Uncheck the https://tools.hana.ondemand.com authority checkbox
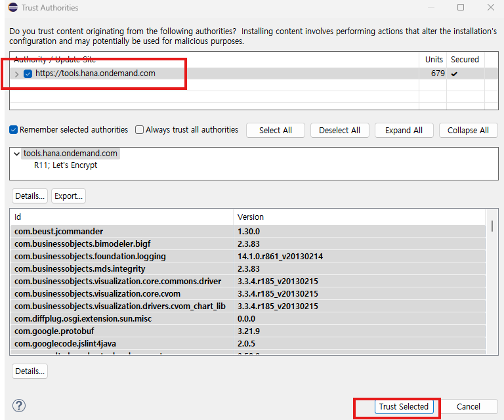The width and height of the screenshot is (504, 420). pos(28,73)
